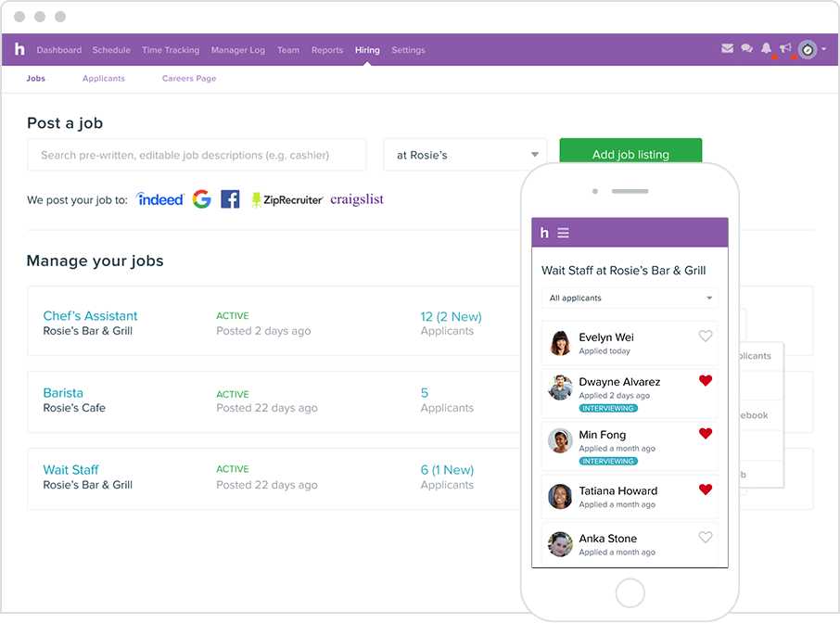Screen dimensions: 840x623
Task: Favorite applicant Evelyn Wei with heart
Action: point(706,337)
